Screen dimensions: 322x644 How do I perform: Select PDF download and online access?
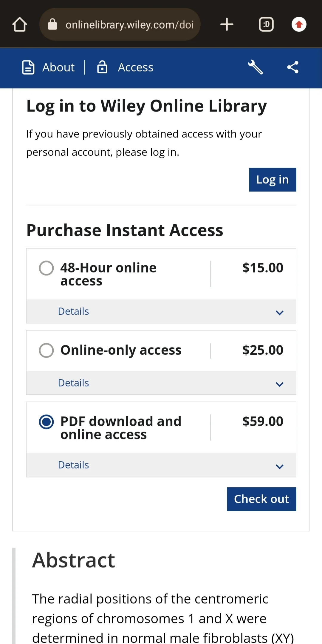[47, 422]
